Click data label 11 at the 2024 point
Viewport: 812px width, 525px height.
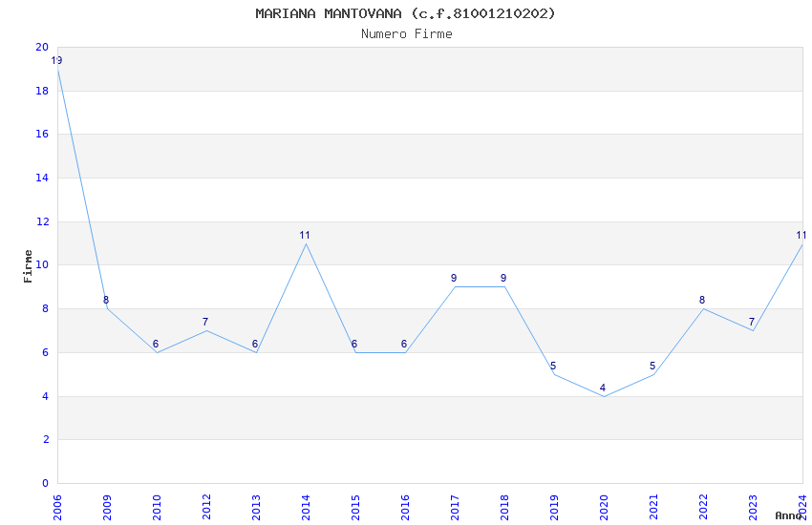pyautogui.click(x=801, y=236)
